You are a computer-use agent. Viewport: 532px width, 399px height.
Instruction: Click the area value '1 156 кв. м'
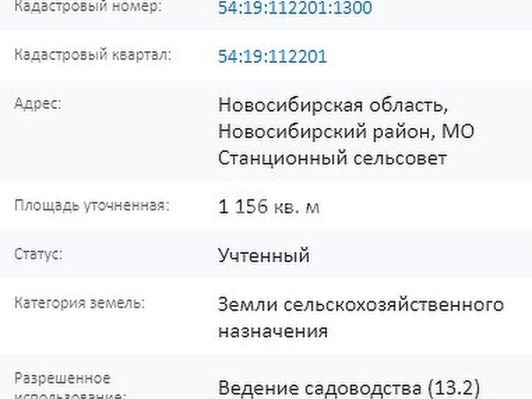point(269,207)
